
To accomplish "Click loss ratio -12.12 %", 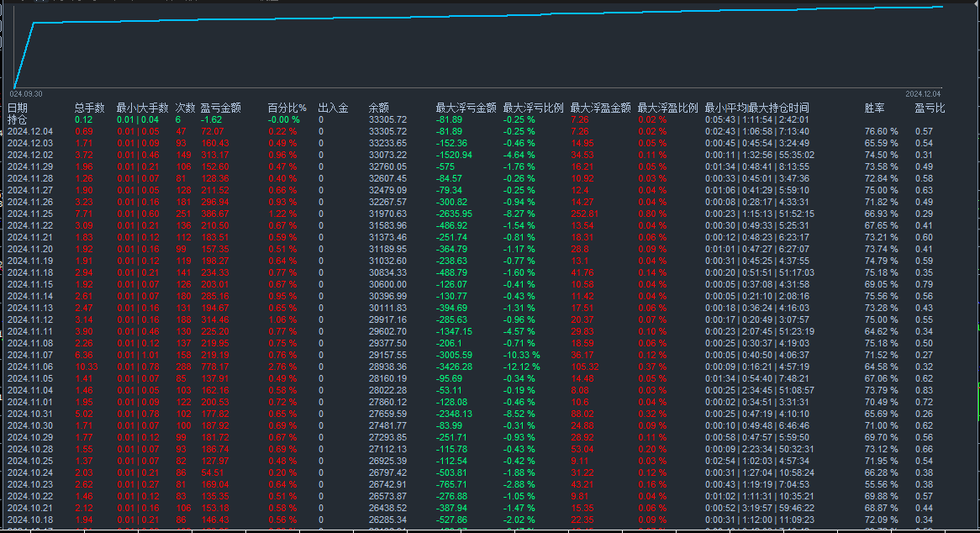I will click(x=522, y=367).
